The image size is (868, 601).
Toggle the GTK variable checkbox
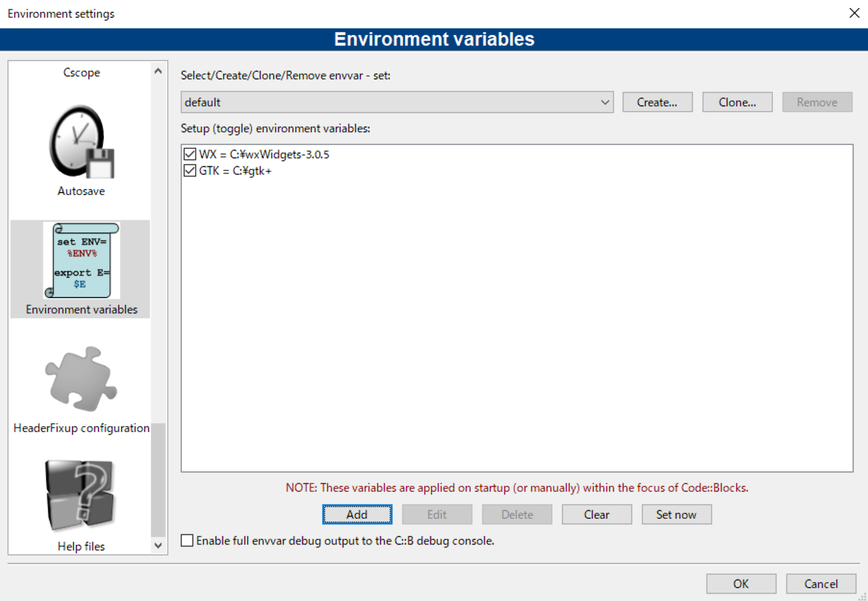(190, 171)
